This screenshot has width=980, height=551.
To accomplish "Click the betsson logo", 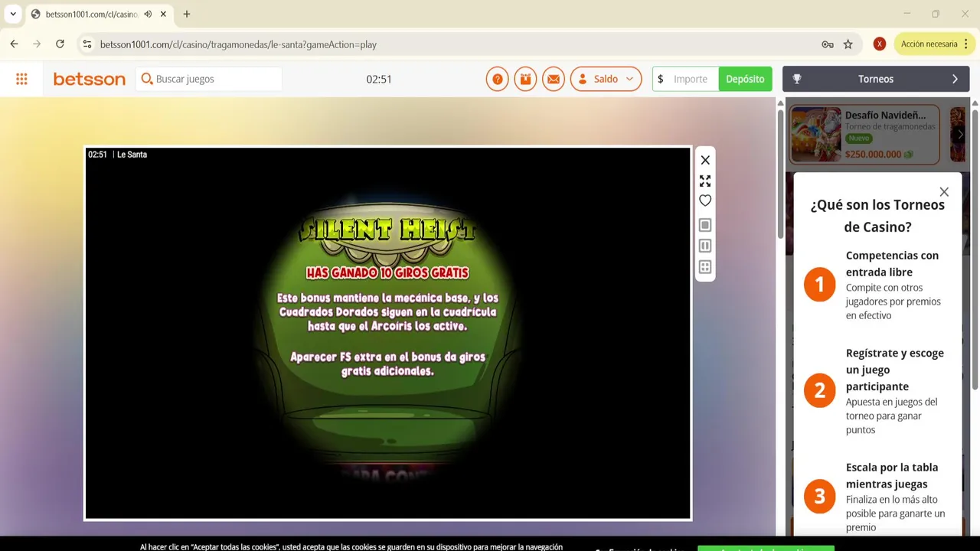I will coord(89,79).
